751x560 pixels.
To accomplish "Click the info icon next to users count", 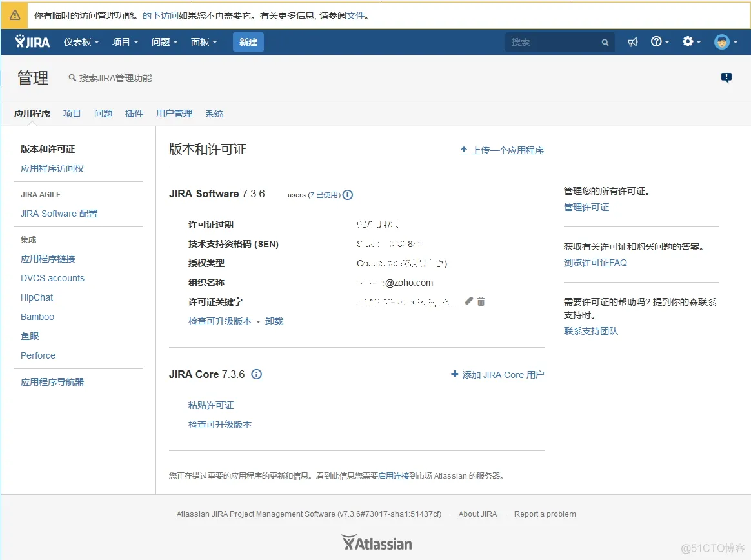I will coord(348,194).
